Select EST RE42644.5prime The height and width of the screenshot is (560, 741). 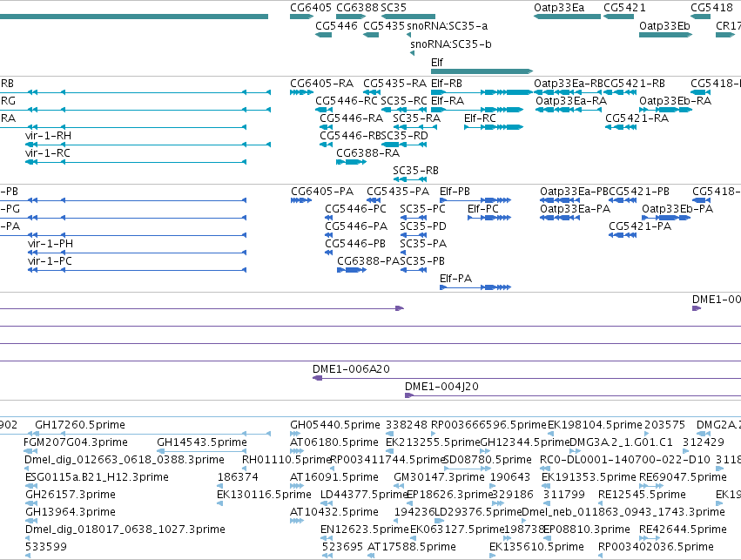click(x=683, y=530)
